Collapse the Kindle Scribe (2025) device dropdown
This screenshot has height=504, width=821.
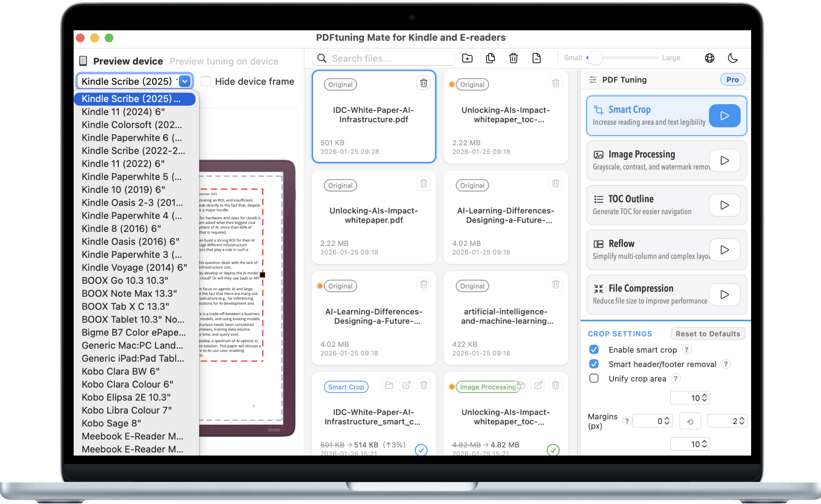pos(185,81)
